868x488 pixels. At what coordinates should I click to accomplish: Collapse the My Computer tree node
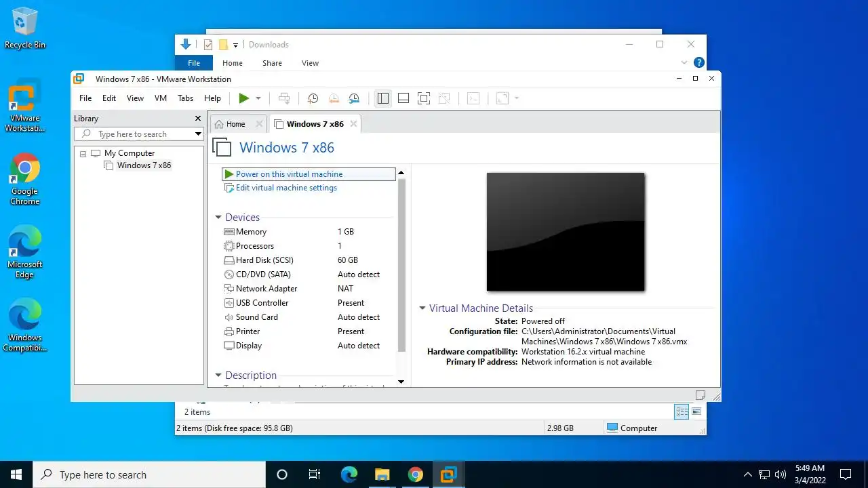83,154
